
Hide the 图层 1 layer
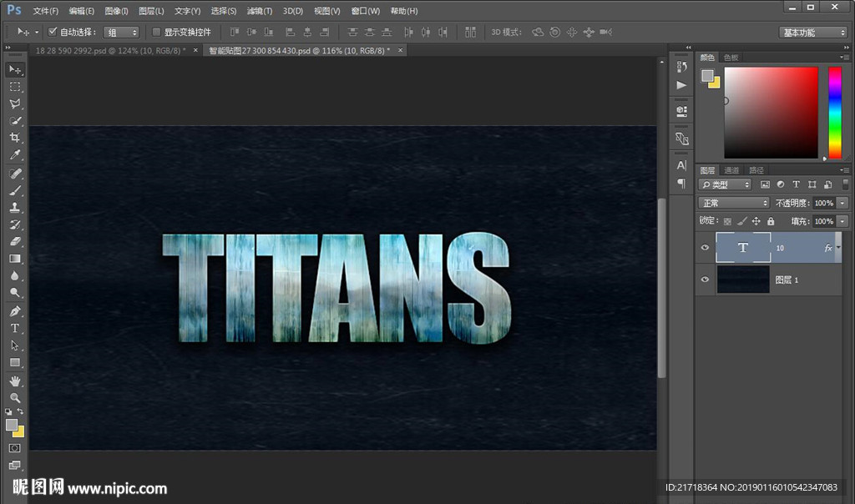[x=706, y=280]
